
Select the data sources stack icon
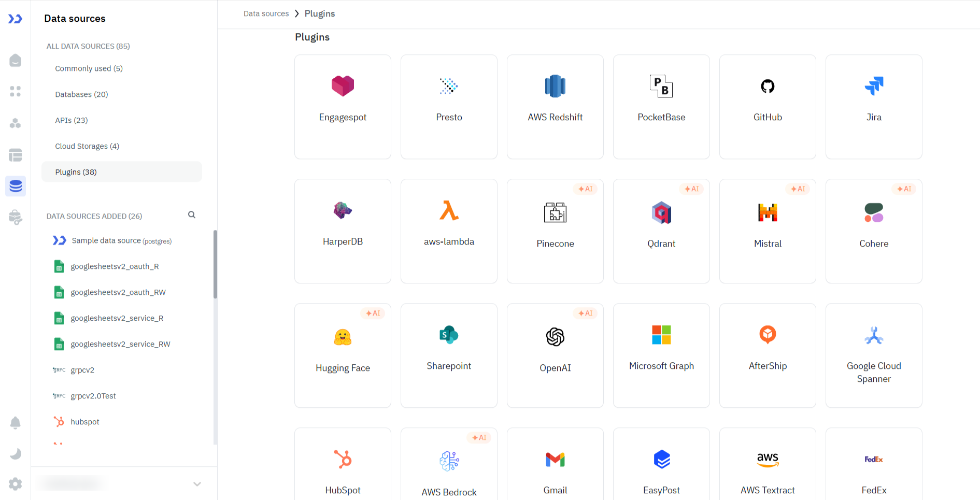point(16,186)
